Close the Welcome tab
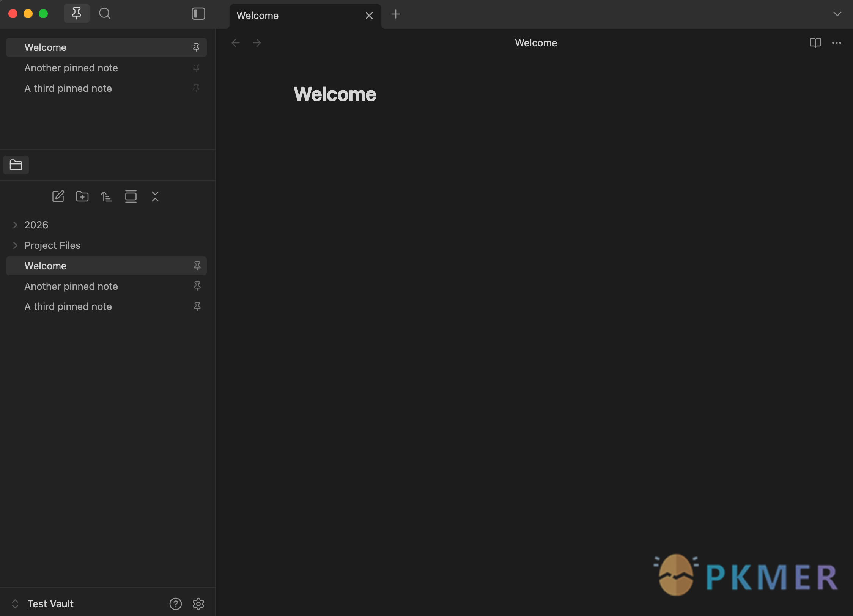This screenshot has width=853, height=616. 369,16
